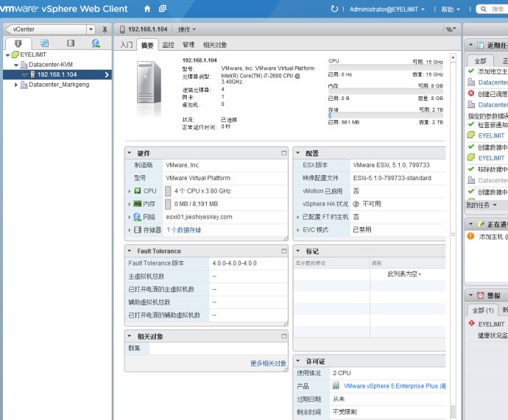Collapse the 许可证 license portlet

point(298,360)
